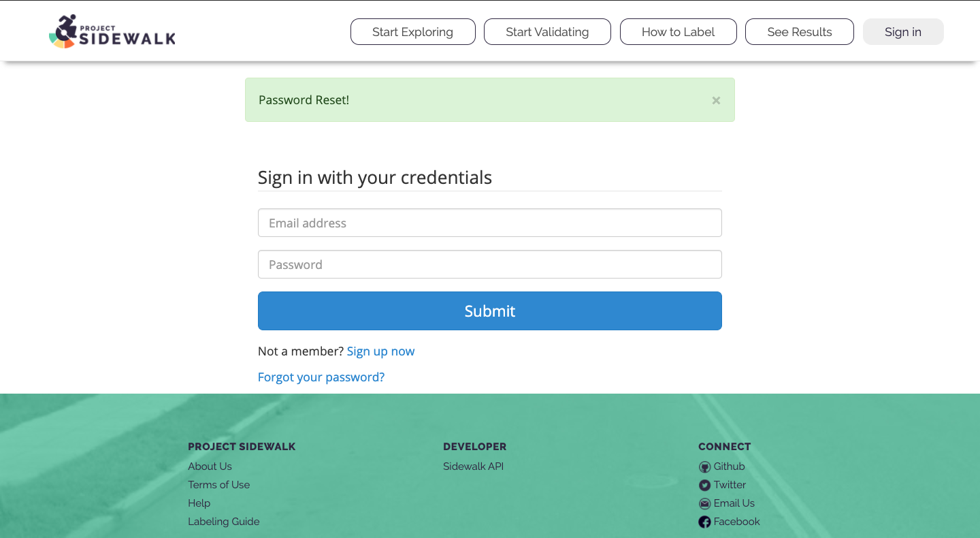Open the Github page via its icon
Viewport: 980px width, 538px height.
pos(704,466)
